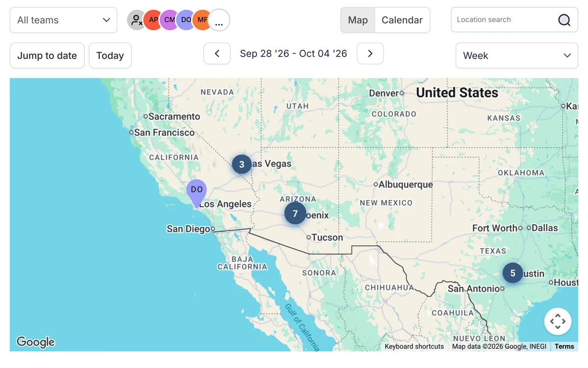Go to the next week

pyautogui.click(x=370, y=53)
